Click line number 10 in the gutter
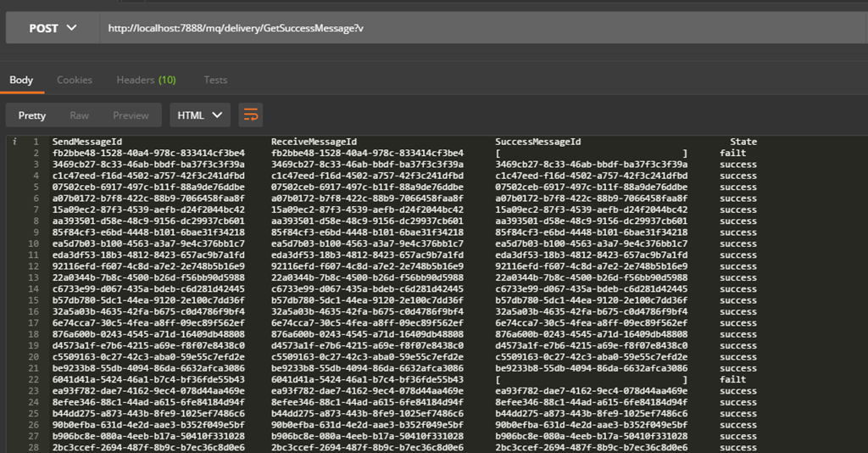868x453 pixels. (x=33, y=243)
